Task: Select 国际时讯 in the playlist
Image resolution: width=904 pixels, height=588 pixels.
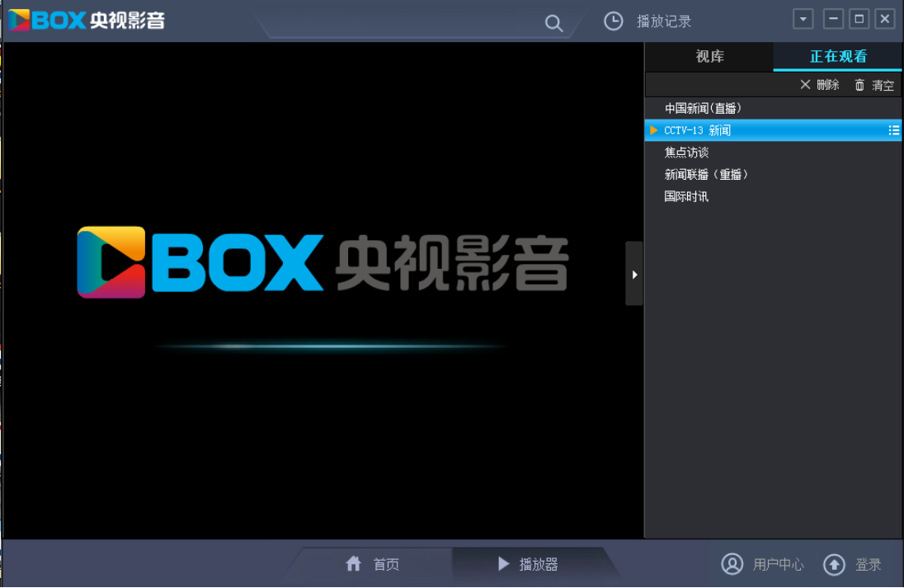Action: coord(773,196)
